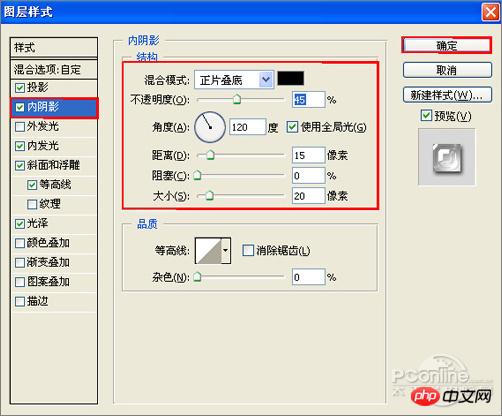Click the 不透明度 opacity slider handle
This screenshot has height=416, width=502.
tap(237, 99)
